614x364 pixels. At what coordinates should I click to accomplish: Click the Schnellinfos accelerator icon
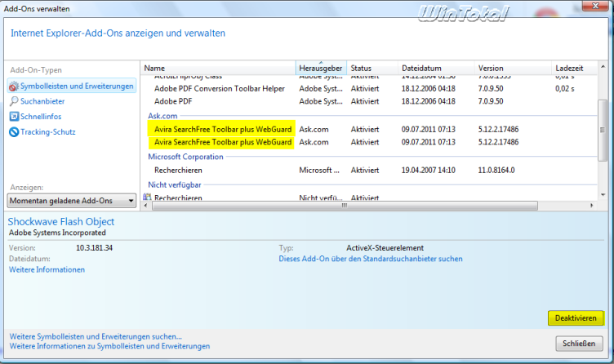(14, 117)
